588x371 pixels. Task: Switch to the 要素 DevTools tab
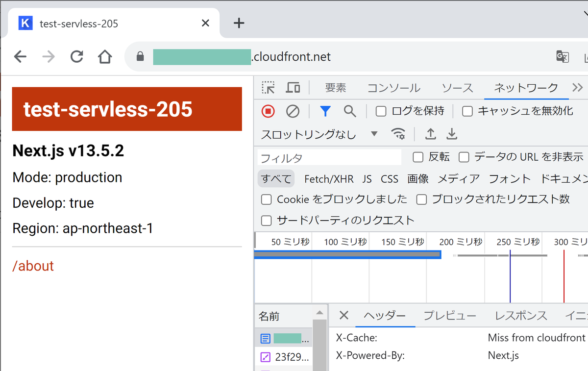click(336, 88)
